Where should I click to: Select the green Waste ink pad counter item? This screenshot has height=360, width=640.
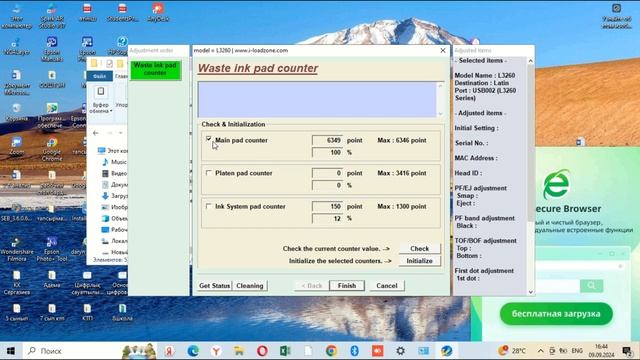(155, 69)
